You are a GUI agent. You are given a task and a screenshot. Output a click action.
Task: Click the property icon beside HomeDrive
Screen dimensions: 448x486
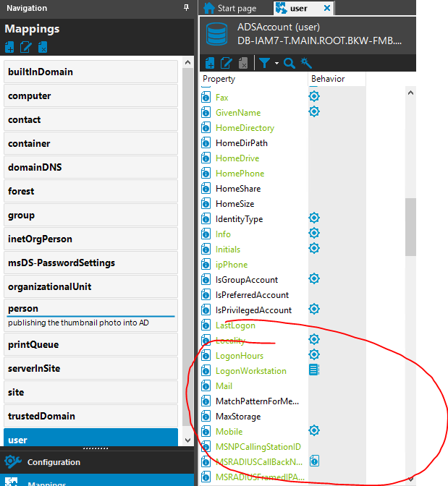(206, 158)
